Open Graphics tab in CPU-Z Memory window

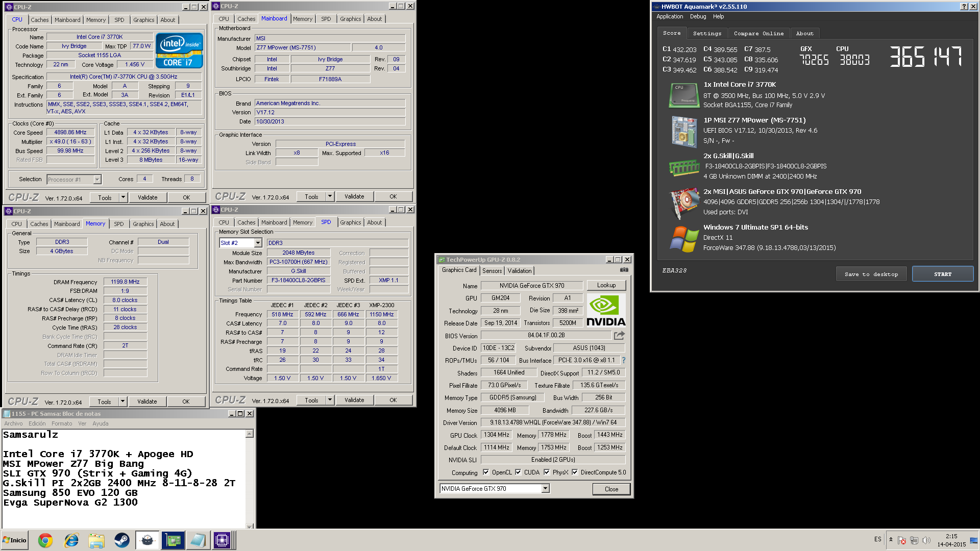143,224
